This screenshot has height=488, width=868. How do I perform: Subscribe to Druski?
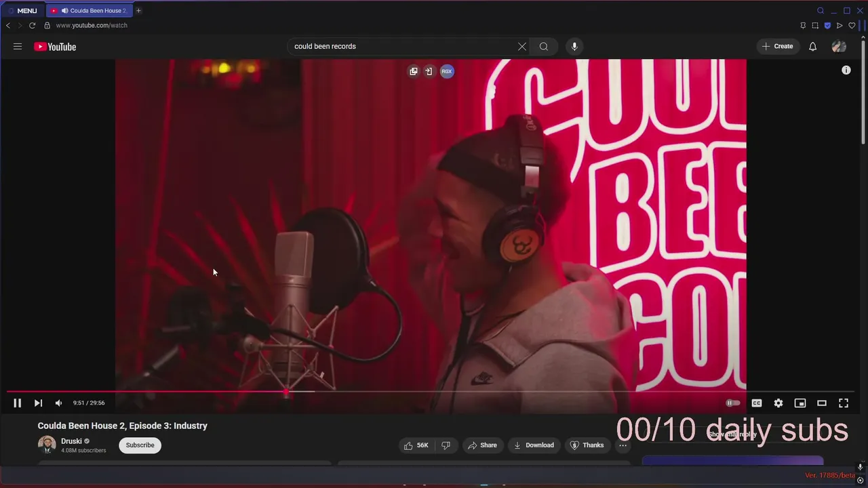coord(140,445)
